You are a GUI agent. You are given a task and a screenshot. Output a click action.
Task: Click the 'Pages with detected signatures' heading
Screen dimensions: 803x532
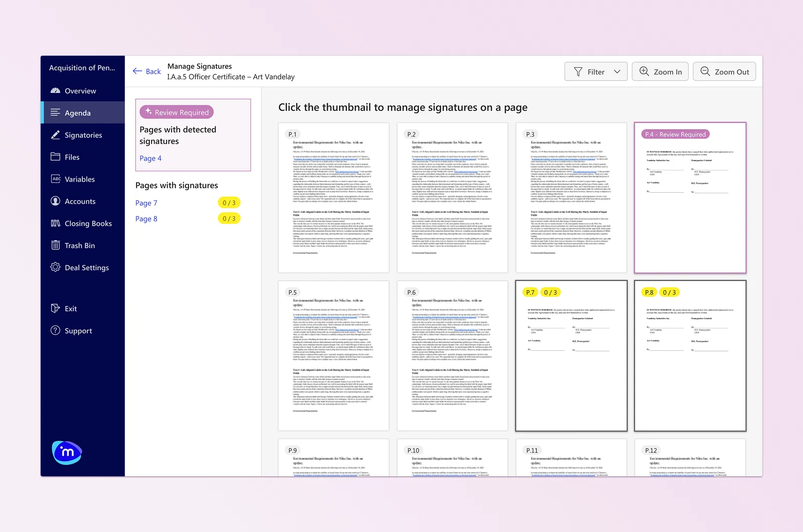pyautogui.click(x=178, y=135)
